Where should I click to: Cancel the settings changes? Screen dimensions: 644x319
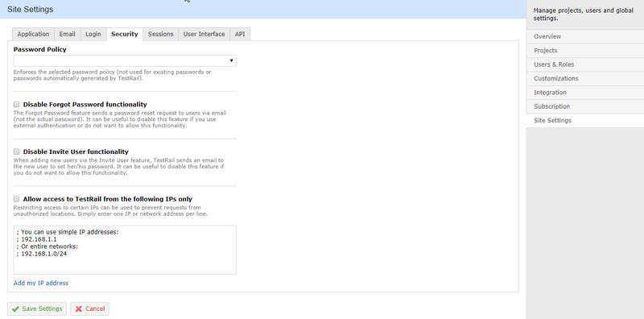[x=89, y=309]
